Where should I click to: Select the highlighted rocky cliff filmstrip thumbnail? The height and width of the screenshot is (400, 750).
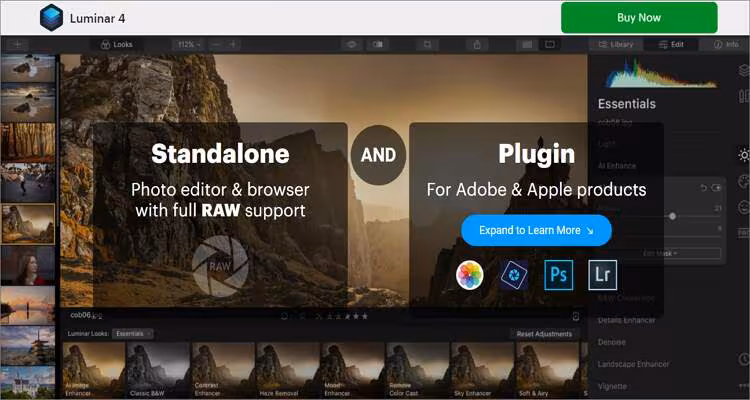(28, 224)
